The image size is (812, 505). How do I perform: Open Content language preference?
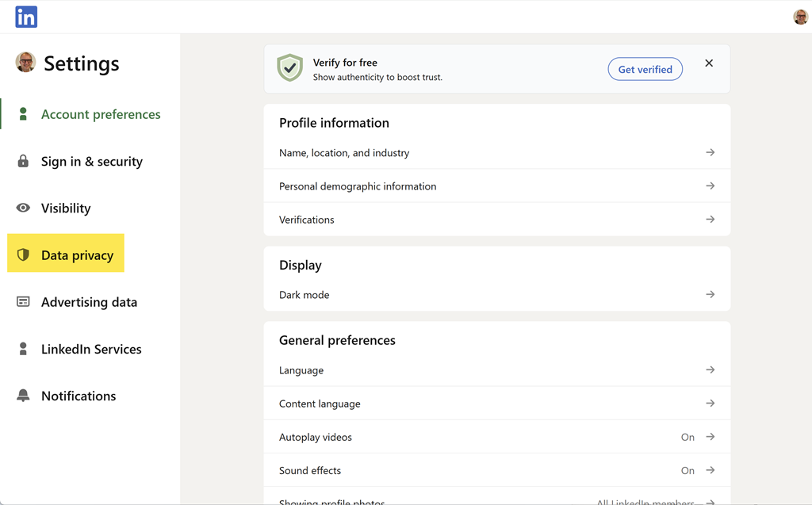click(496, 404)
